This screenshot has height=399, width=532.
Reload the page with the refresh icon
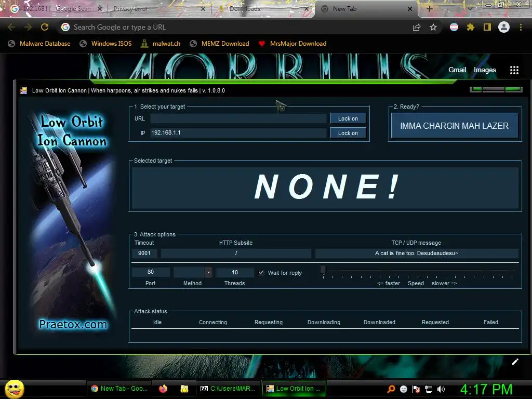coord(45,27)
